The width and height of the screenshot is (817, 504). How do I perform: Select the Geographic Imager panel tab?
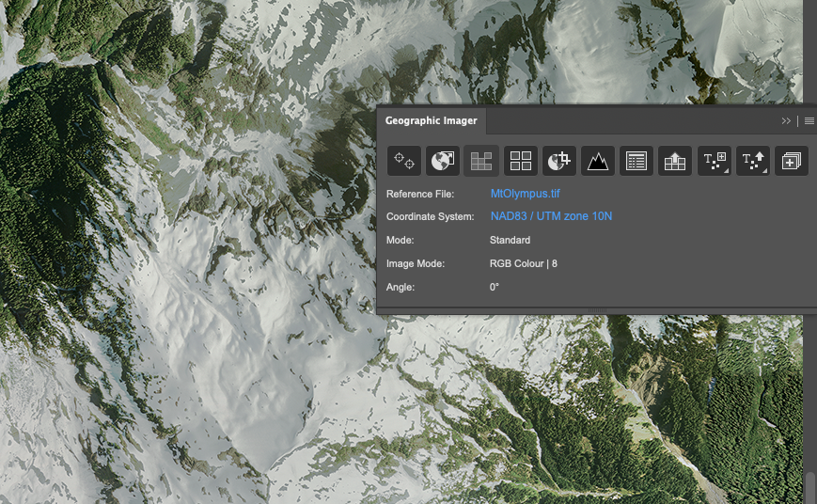431,121
